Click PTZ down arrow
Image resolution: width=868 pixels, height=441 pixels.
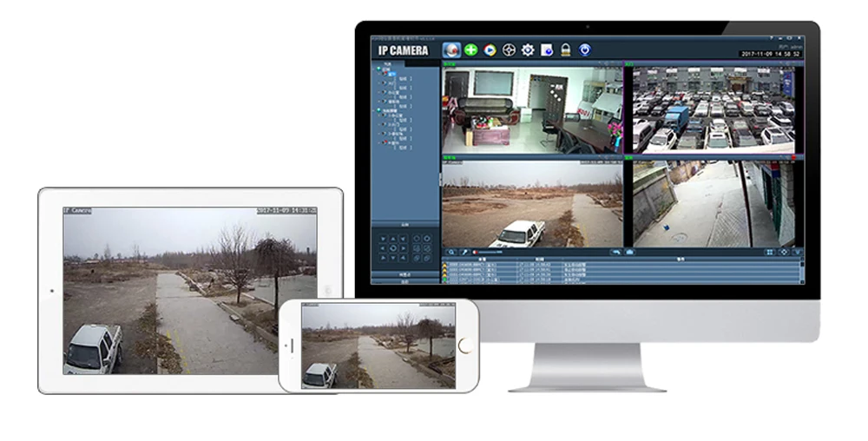coord(393,258)
